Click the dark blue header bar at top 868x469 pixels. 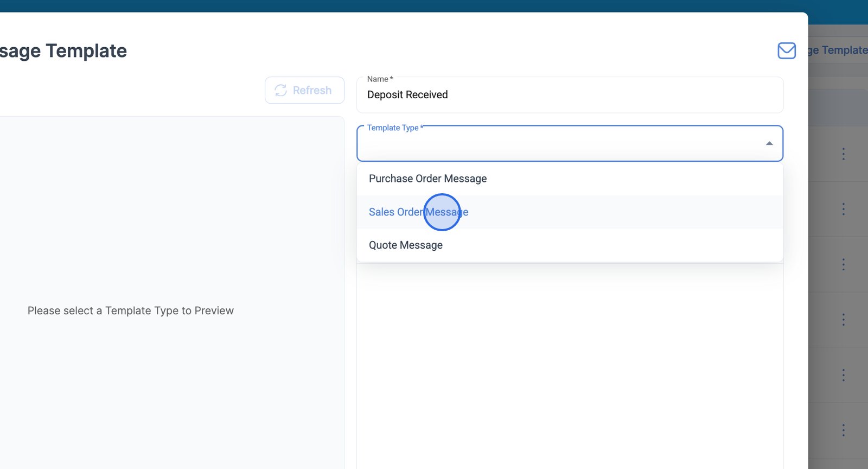[434, 5]
